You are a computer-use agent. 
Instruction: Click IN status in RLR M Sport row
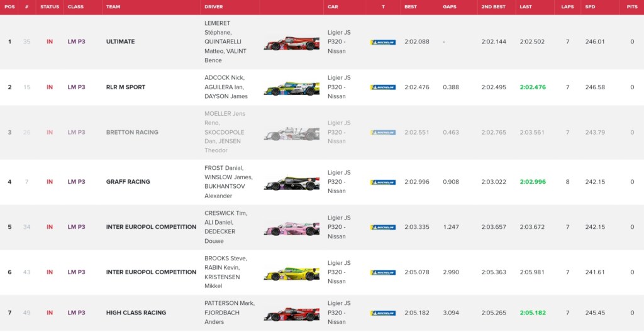tap(50, 87)
